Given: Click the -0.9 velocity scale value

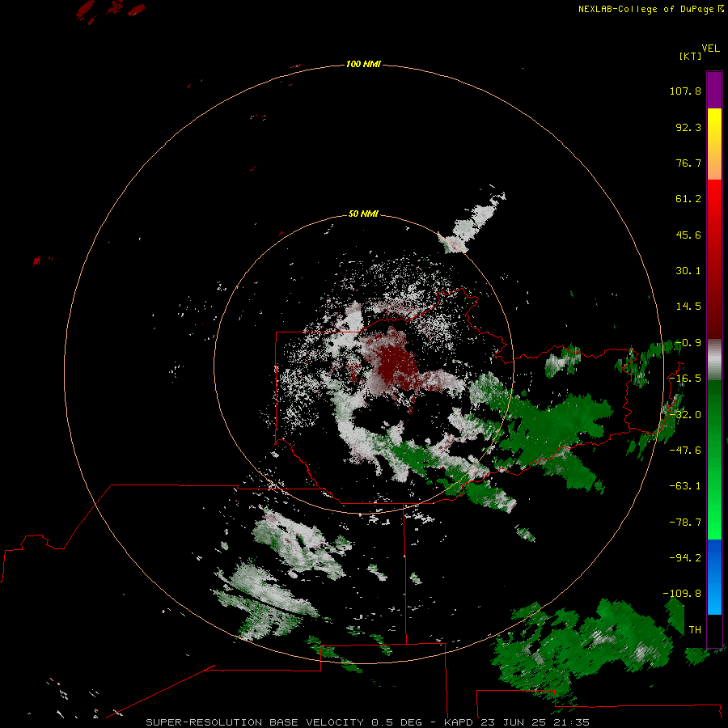Looking at the screenshot, I should pos(688,343).
